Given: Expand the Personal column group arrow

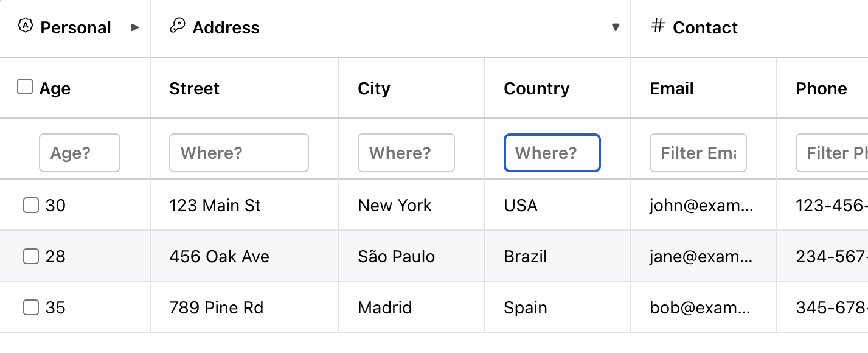Looking at the screenshot, I should [135, 27].
